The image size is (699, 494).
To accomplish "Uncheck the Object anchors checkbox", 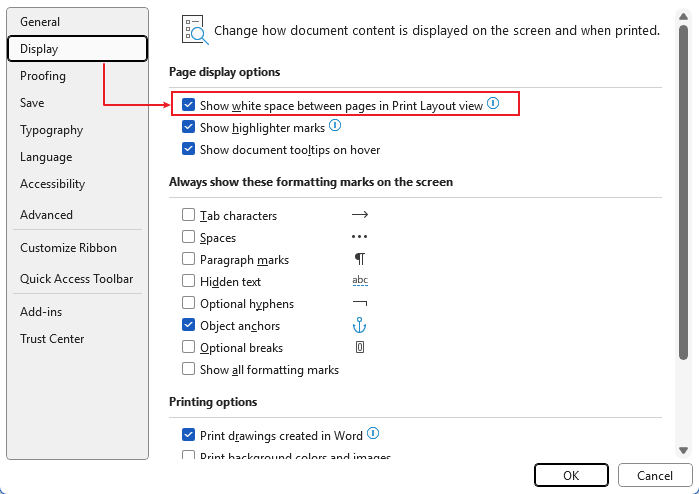I will pyautogui.click(x=188, y=326).
